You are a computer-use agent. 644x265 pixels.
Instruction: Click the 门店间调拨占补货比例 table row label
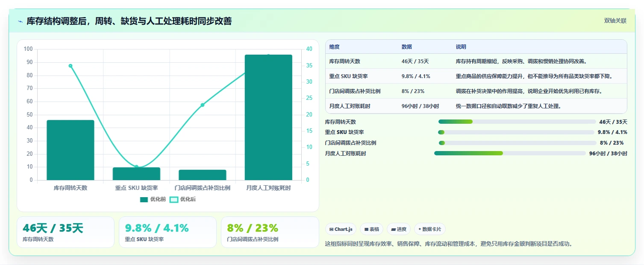pos(355,91)
